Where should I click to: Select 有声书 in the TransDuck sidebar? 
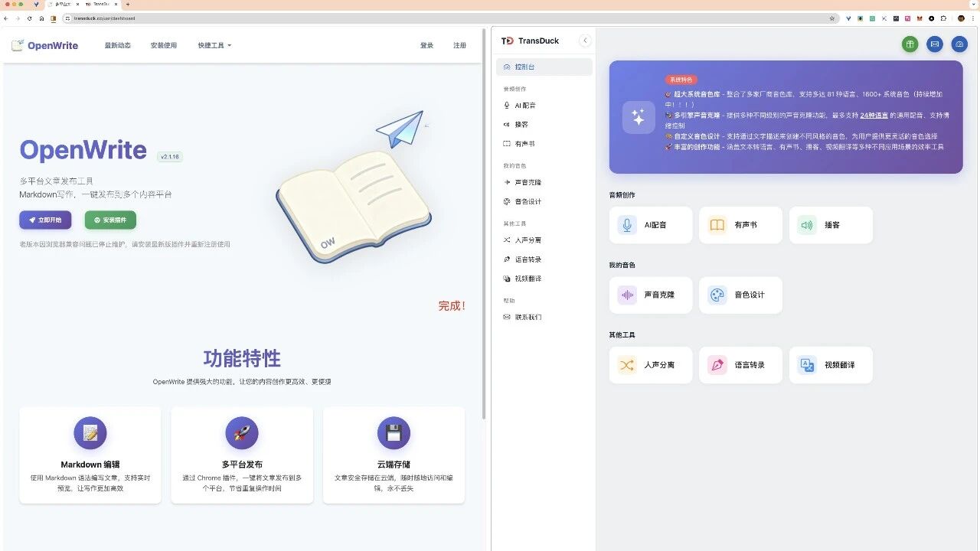tap(544, 143)
